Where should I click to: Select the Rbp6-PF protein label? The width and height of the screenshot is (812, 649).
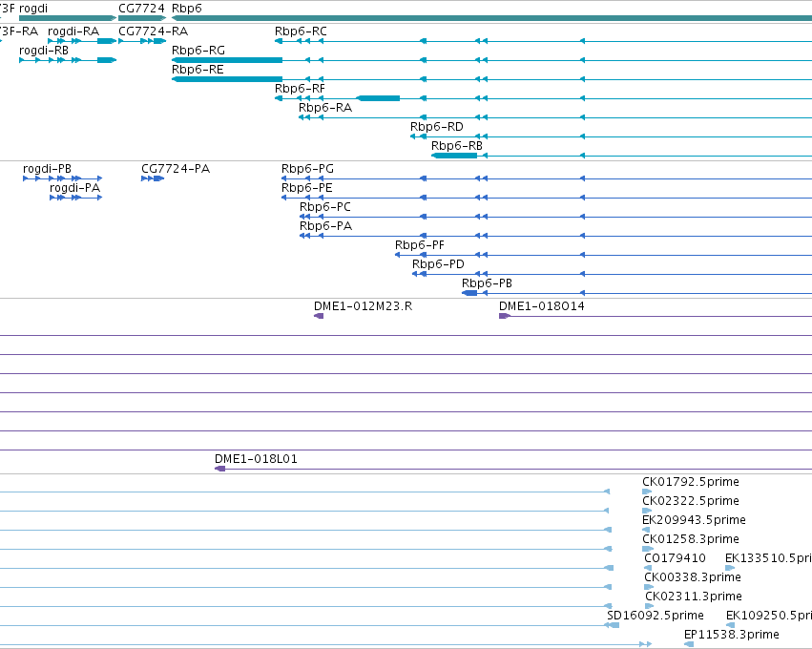(x=420, y=245)
